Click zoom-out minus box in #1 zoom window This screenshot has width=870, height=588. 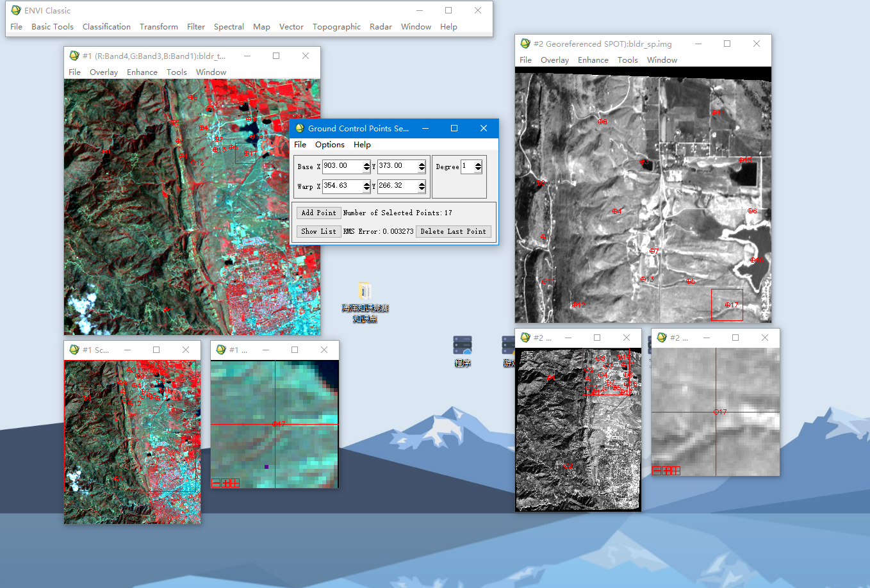pyautogui.click(x=216, y=483)
